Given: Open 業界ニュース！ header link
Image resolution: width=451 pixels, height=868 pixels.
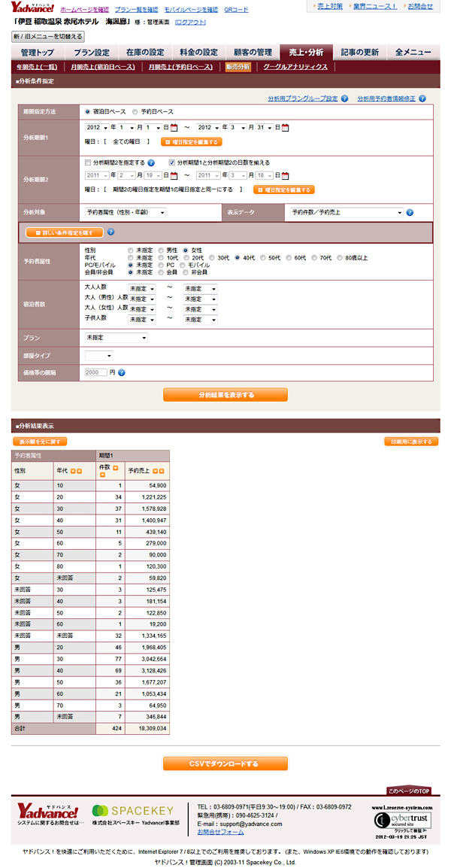Looking at the screenshot, I should [374, 6].
